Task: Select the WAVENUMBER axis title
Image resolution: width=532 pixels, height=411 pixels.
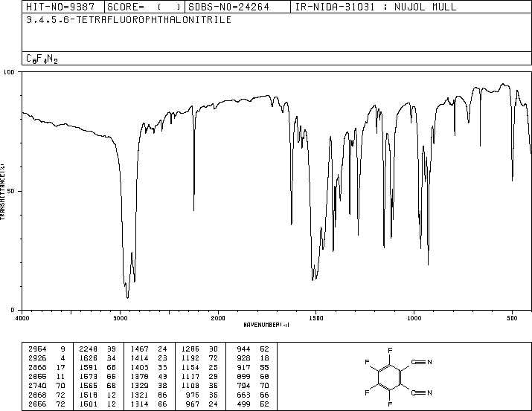Action: (266, 325)
